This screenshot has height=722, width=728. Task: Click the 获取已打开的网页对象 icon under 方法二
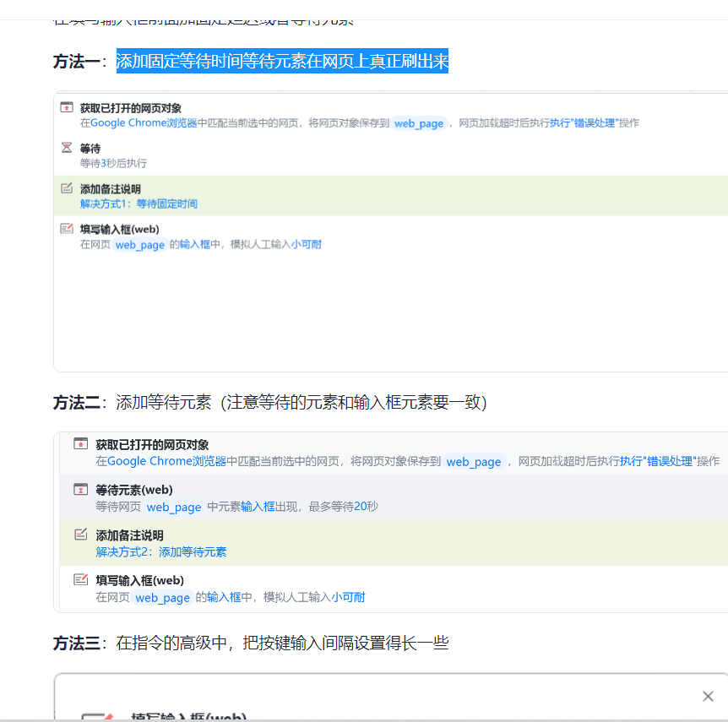click(x=81, y=443)
